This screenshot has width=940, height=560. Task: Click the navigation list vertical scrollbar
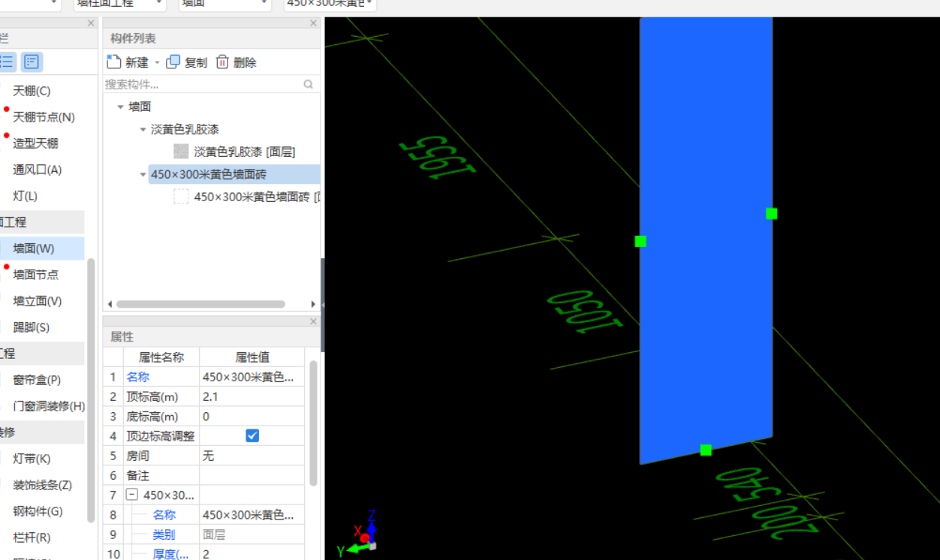coord(91,390)
